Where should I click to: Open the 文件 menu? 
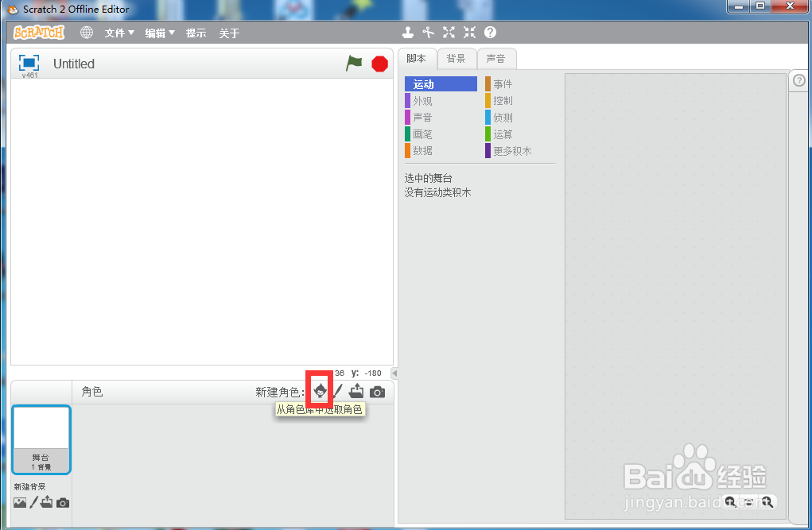tap(119, 33)
